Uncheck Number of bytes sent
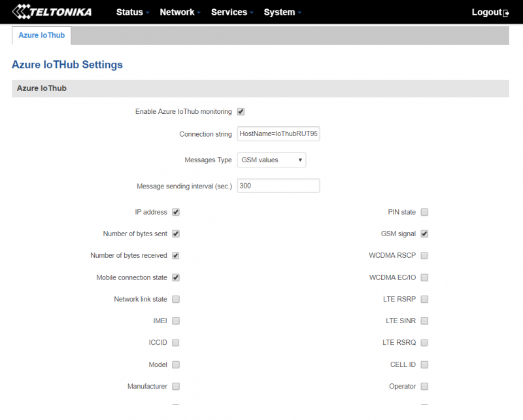Image resolution: width=523 pixels, height=420 pixels. (176, 234)
